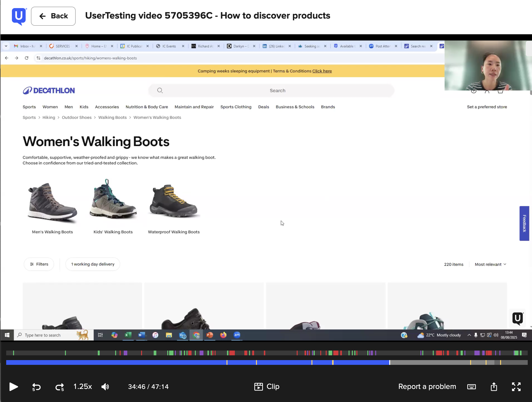This screenshot has height=402, width=532.
Task: Click the taskbar Type here to search box
Action: [54, 335]
